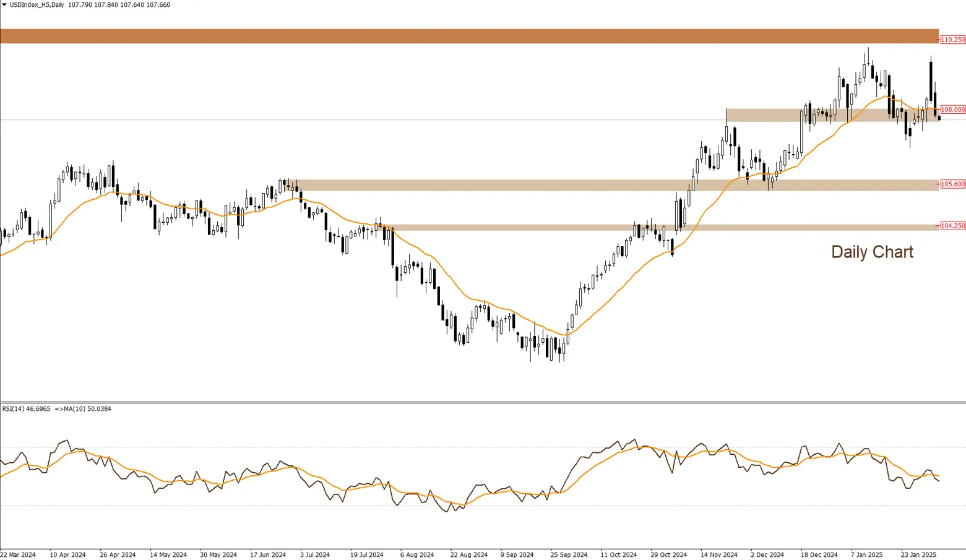Click the divider between price and RSI panels
966x560 pixels.
pyautogui.click(x=483, y=402)
